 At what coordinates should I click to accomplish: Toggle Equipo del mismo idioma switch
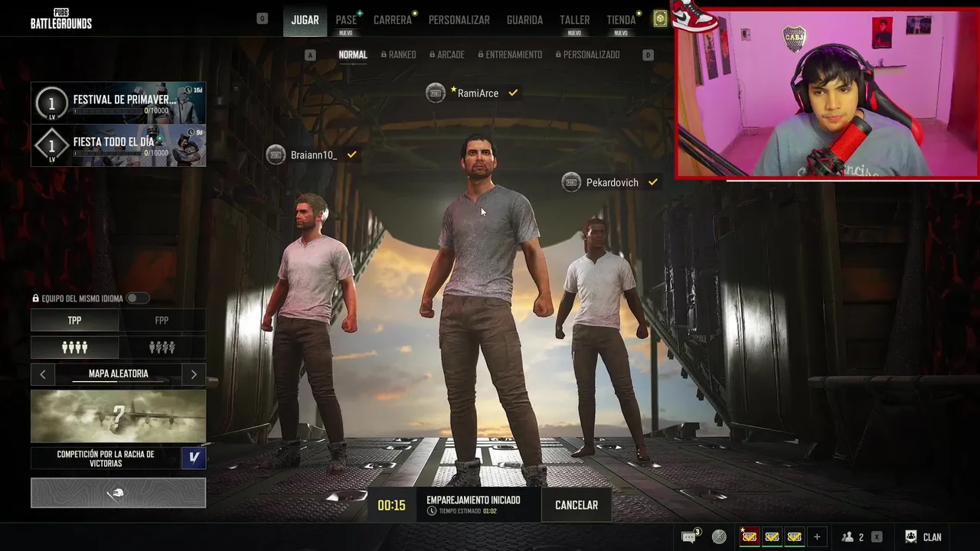[x=136, y=298]
